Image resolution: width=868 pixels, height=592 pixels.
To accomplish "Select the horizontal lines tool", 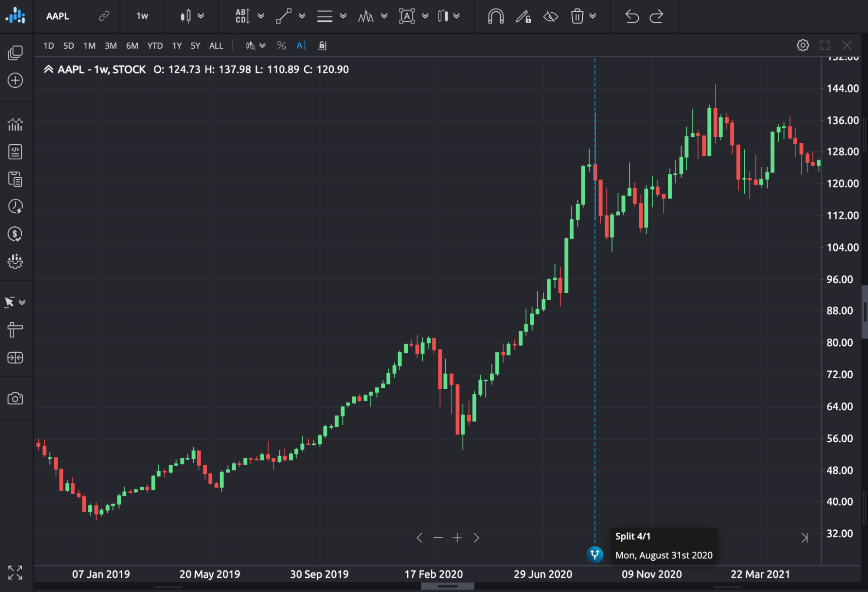I will 324,16.
